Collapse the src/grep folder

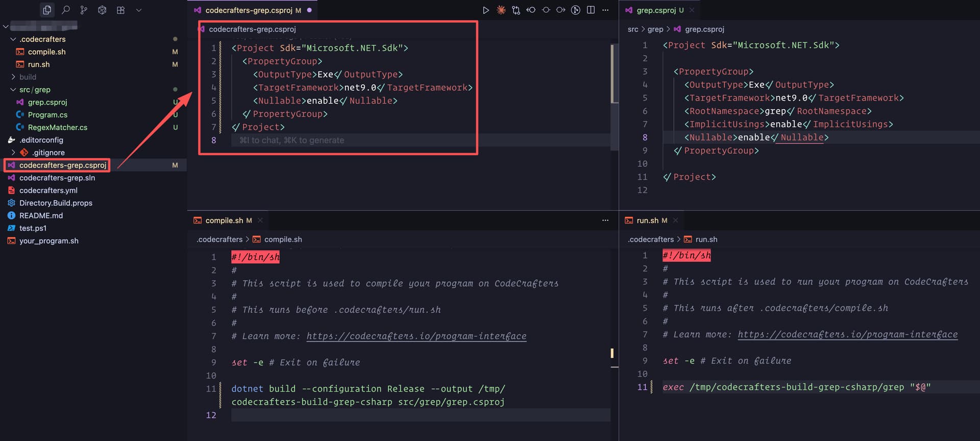point(13,90)
